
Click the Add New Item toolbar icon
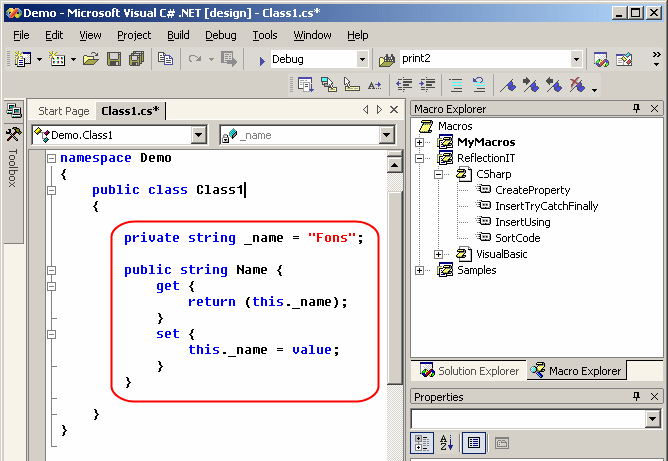click(x=57, y=59)
